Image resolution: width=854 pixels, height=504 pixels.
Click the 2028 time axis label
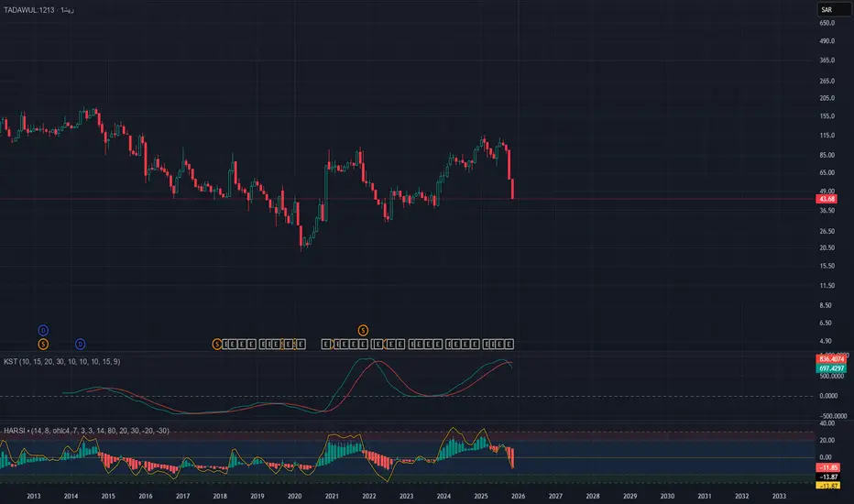pyautogui.click(x=593, y=496)
